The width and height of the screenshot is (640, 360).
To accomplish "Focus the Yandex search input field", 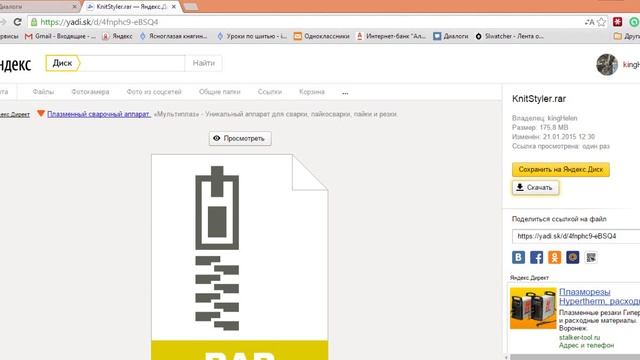I will coord(133,63).
